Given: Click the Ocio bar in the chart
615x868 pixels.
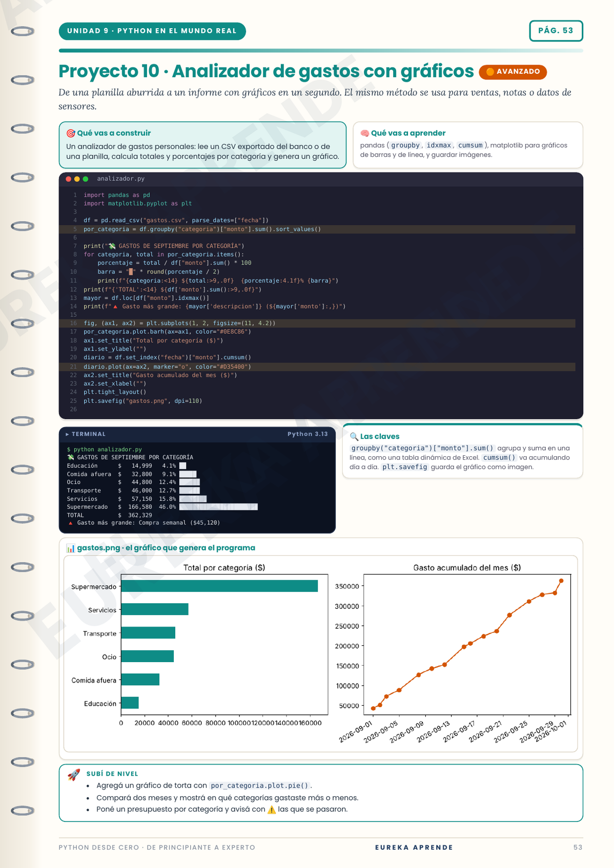Looking at the screenshot, I should coord(148,657).
